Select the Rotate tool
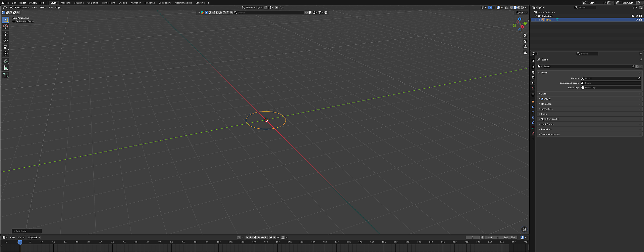Screen dimensions: 644x252 tap(5, 40)
